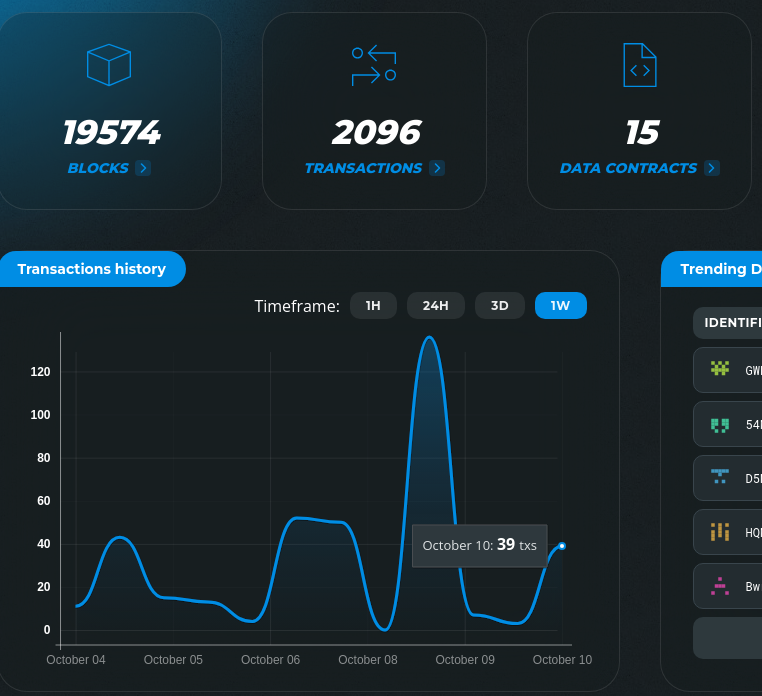Image resolution: width=762 pixels, height=696 pixels.
Task: Click the 100 y-axis value
Action: pyautogui.click(x=40, y=415)
